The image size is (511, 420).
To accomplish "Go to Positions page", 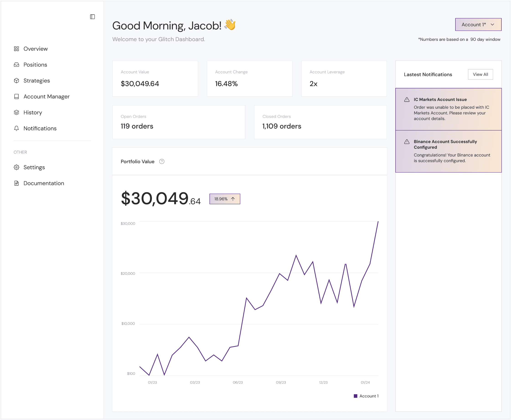I will [35, 65].
